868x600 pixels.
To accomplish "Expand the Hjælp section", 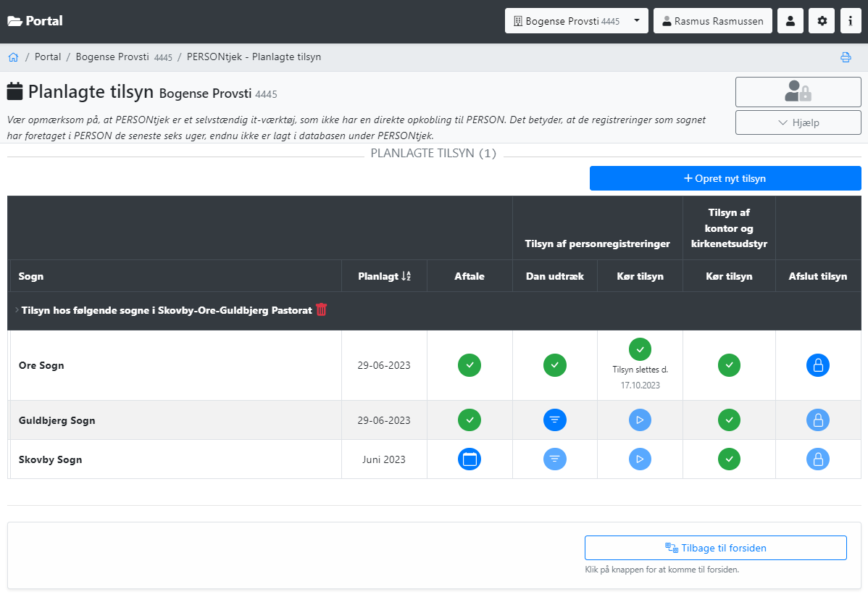I will pyautogui.click(x=798, y=123).
